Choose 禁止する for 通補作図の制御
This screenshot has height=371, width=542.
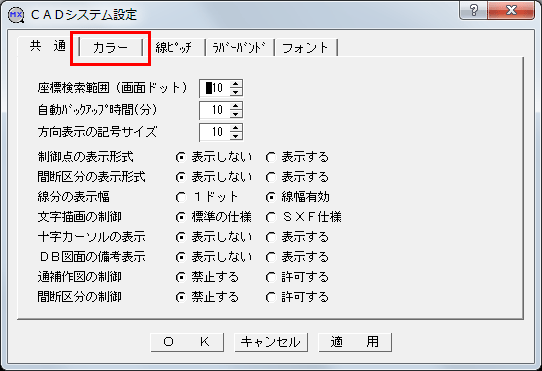pyautogui.click(x=207, y=277)
